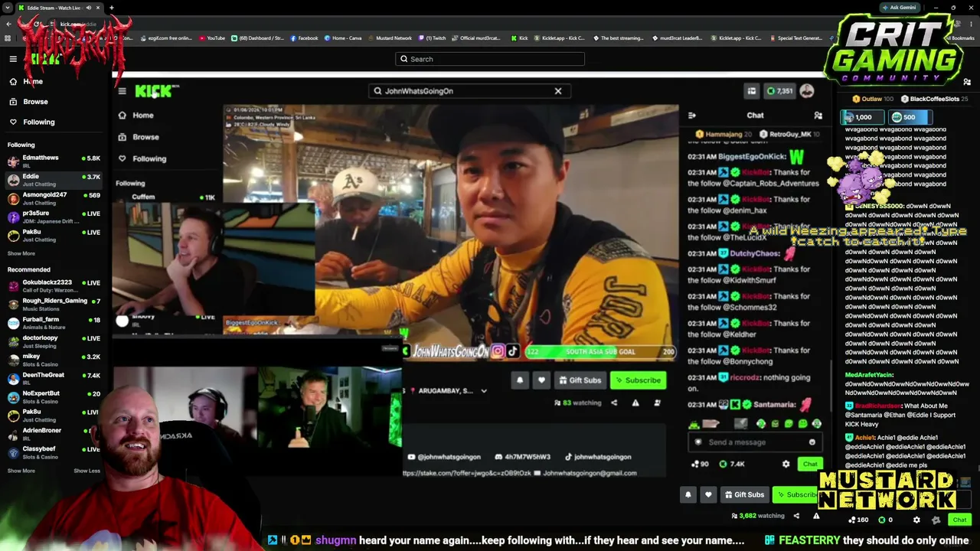The height and width of the screenshot is (551, 980).
Task: Open the Asmongold247 channel in the sidebar
Action: (54, 198)
